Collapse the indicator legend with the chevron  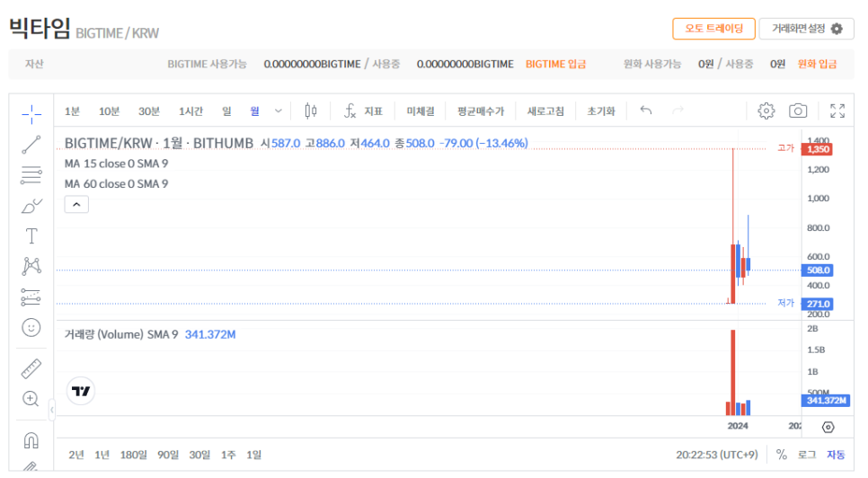click(76, 205)
